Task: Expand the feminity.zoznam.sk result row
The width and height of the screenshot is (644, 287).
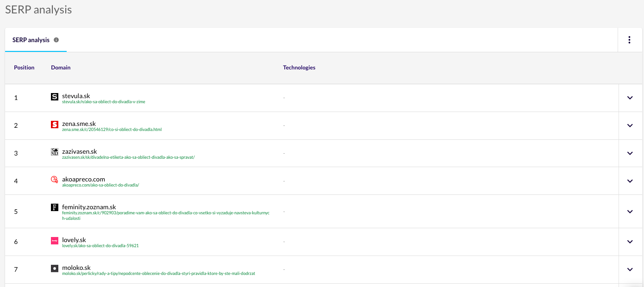Action: click(630, 212)
